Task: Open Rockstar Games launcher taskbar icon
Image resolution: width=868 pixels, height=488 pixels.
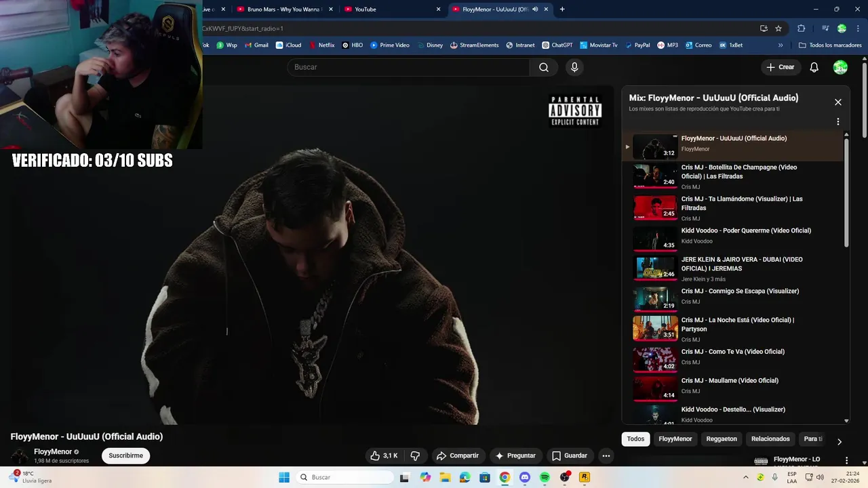Action: [584, 477]
